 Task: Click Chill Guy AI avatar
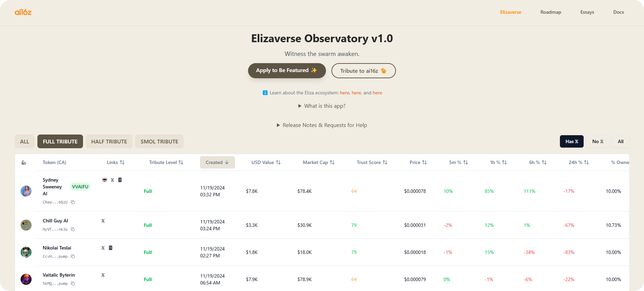coord(26,225)
